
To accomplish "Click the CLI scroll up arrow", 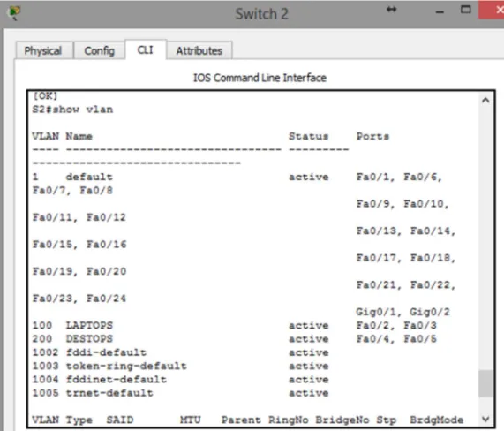I will point(485,101).
